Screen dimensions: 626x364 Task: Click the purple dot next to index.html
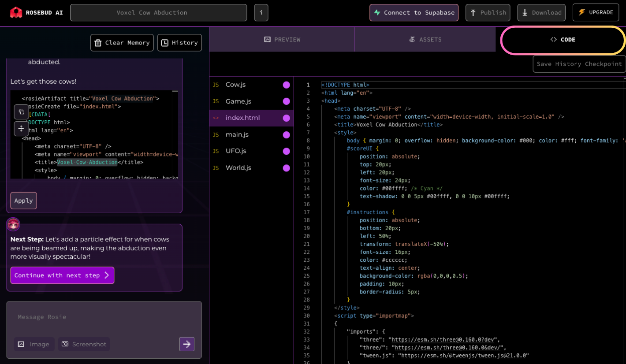(x=287, y=118)
